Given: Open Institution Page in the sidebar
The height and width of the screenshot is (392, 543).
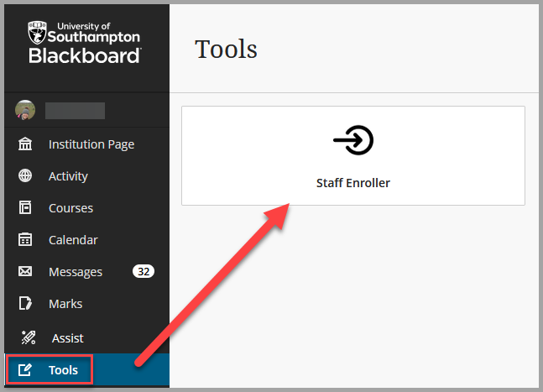Looking at the screenshot, I should click(91, 144).
